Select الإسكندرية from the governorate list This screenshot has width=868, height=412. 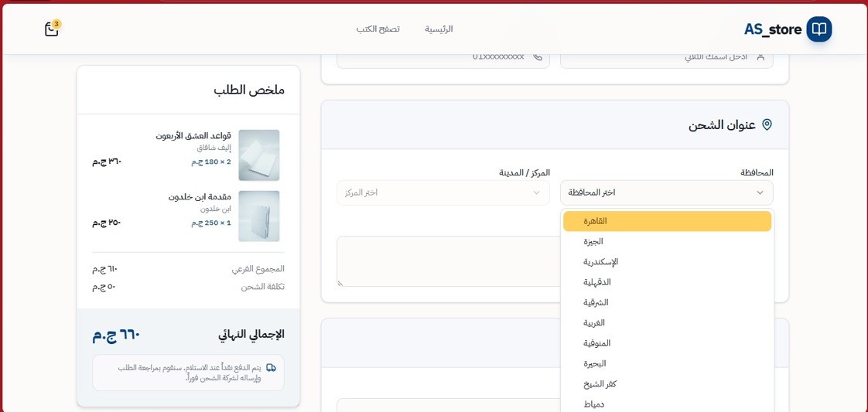tap(667, 262)
